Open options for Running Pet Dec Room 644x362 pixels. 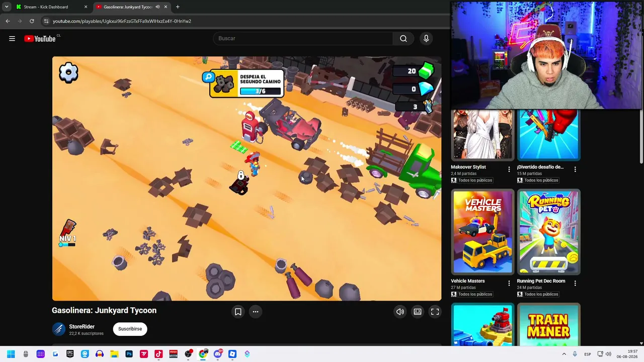(x=575, y=284)
